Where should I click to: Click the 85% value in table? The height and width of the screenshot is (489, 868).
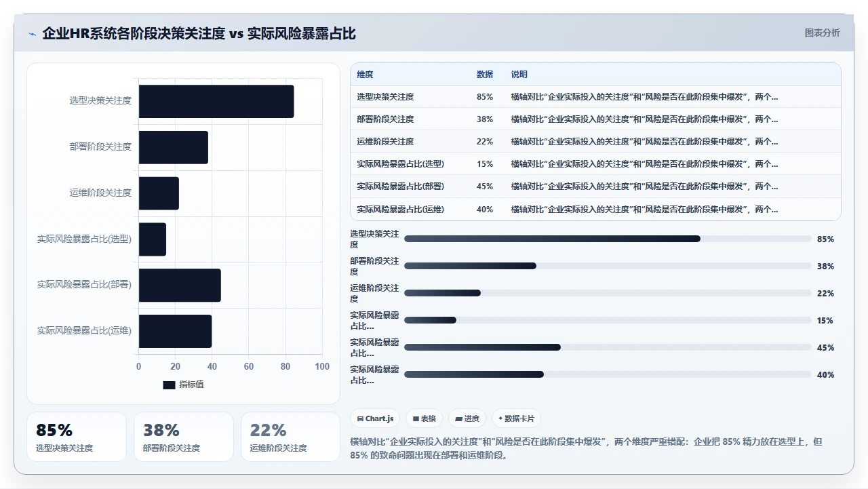485,97
